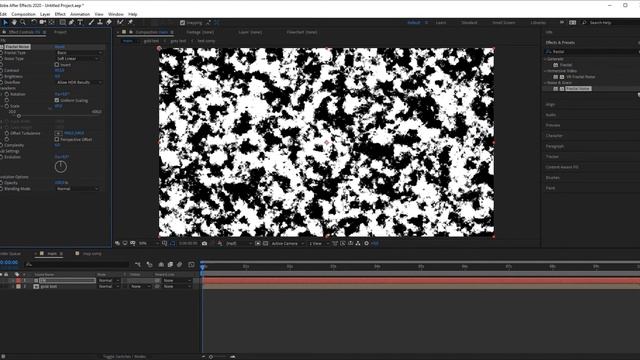Viewport: 640px width, 360px height.
Task: Toggle the timeline shy layers icon
Action: [x=161, y=264]
